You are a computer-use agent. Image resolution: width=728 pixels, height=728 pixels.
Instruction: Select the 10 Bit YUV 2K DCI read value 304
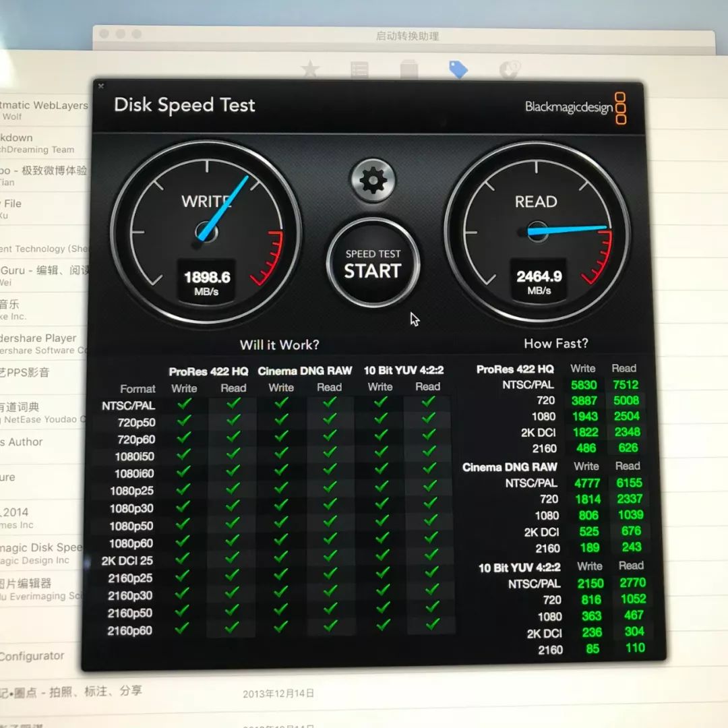click(x=634, y=632)
